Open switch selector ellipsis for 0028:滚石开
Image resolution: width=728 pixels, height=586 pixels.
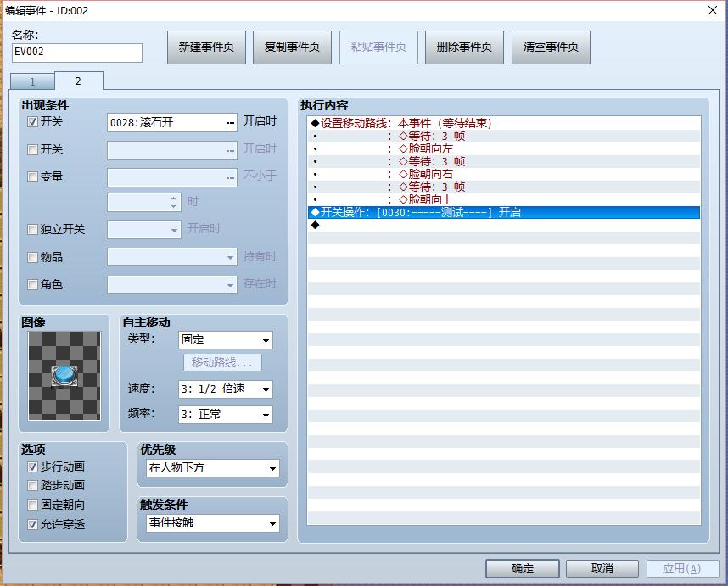[230, 122]
